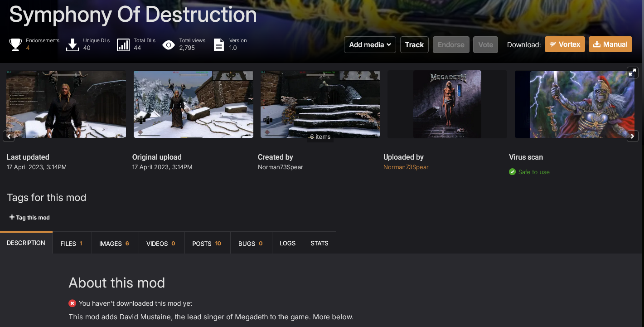This screenshot has width=644, height=327.
Task: Open the Stats tab
Action: 320,244
